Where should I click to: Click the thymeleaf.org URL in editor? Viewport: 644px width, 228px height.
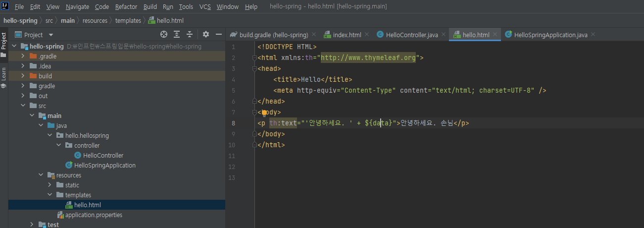(368, 58)
